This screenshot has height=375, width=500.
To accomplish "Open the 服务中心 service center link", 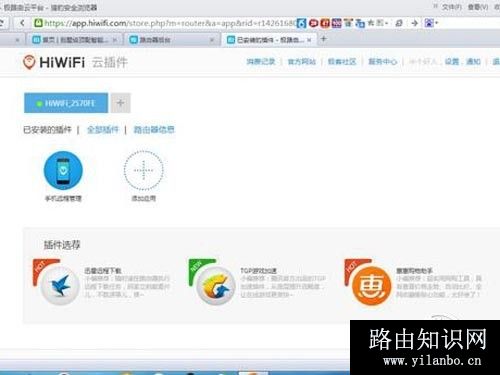I will (x=383, y=62).
